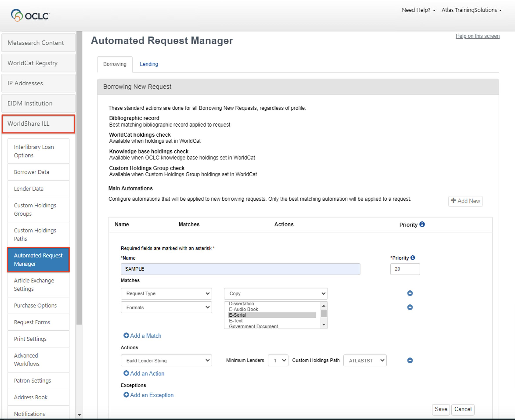
Task: Click Add an Exception link
Action: [152, 395]
